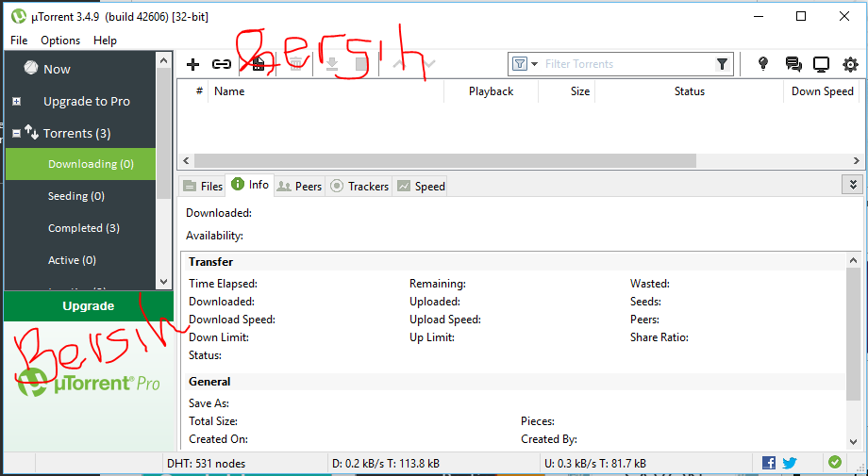Sort by Down Speed column header
The width and height of the screenshot is (868, 476).
click(x=822, y=91)
